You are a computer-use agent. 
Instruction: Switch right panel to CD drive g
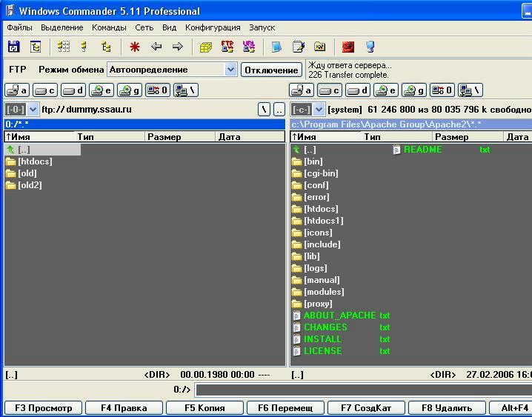coord(414,90)
